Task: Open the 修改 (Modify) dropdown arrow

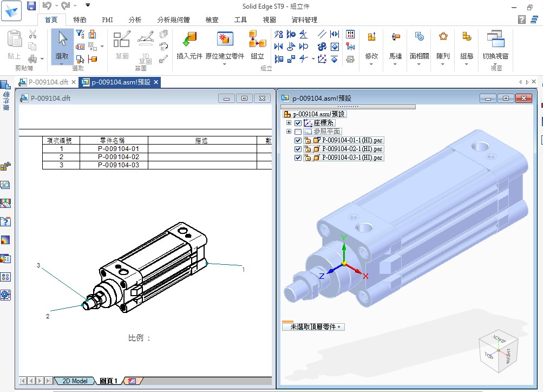Action: [x=371, y=64]
